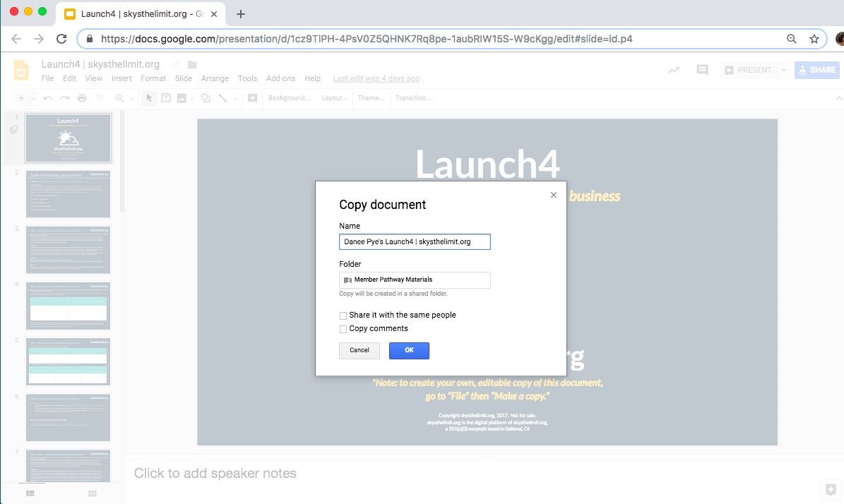Switch to filmstrip view icon at bottom
The image size is (844, 504).
coord(30,493)
